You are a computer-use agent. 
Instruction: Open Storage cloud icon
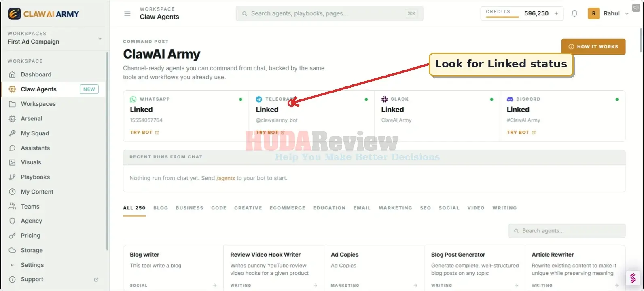[13, 250]
